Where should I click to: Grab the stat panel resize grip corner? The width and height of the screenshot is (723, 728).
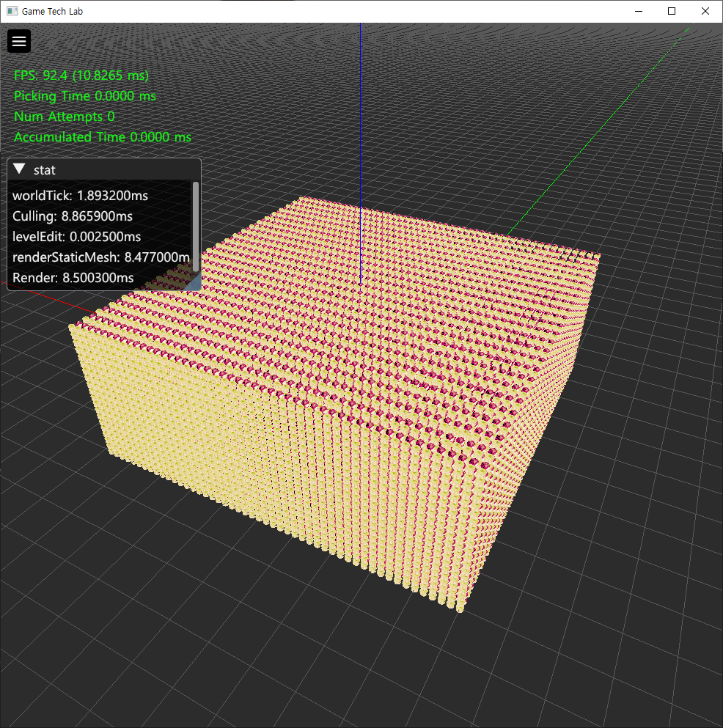(x=194, y=283)
